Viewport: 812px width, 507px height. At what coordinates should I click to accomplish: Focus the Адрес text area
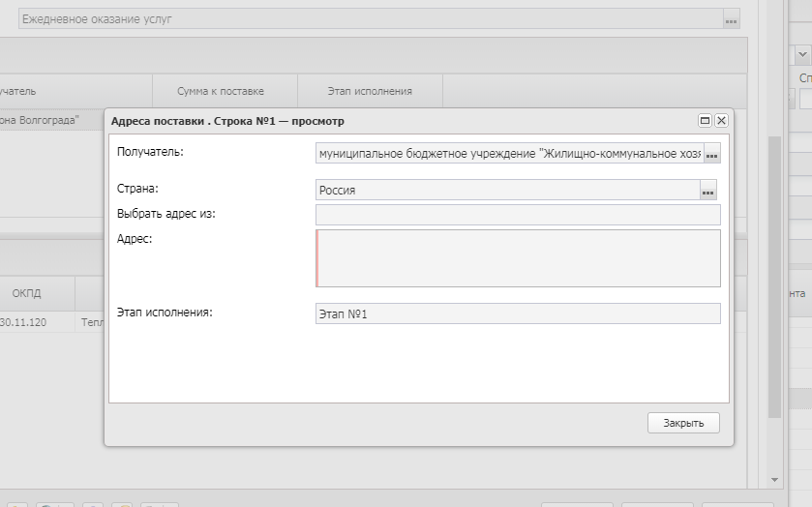tap(518, 258)
